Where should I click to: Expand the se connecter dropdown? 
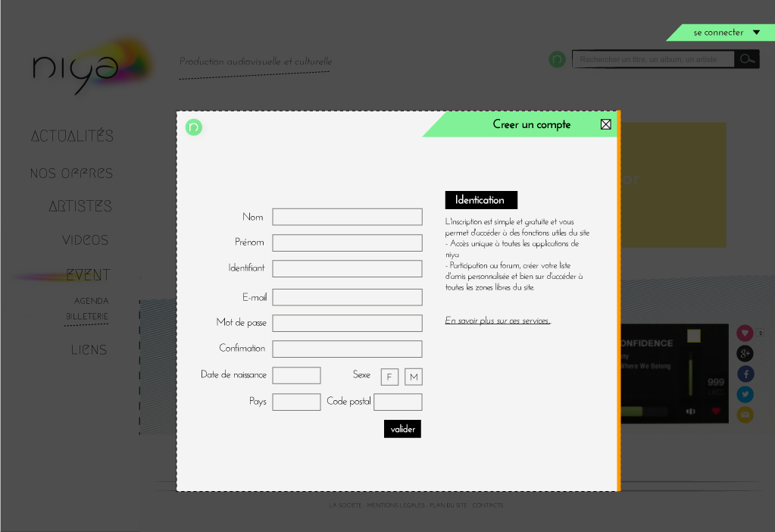tap(755, 33)
